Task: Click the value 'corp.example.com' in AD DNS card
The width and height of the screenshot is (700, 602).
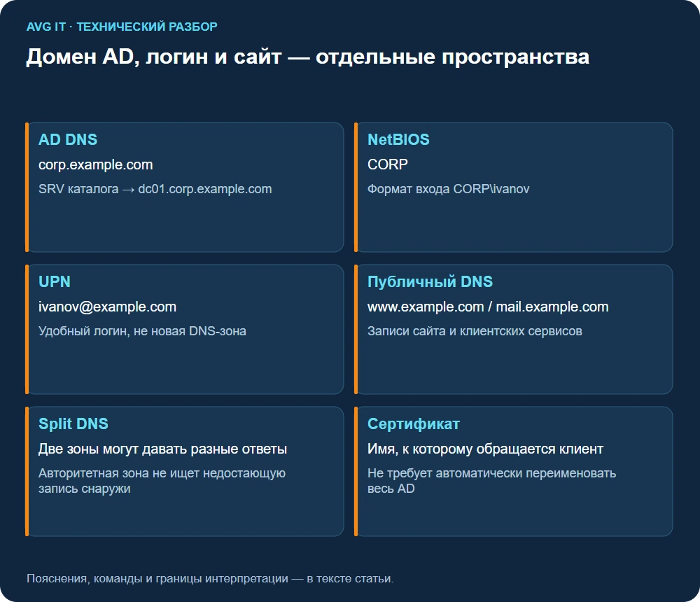Action: coord(95,164)
